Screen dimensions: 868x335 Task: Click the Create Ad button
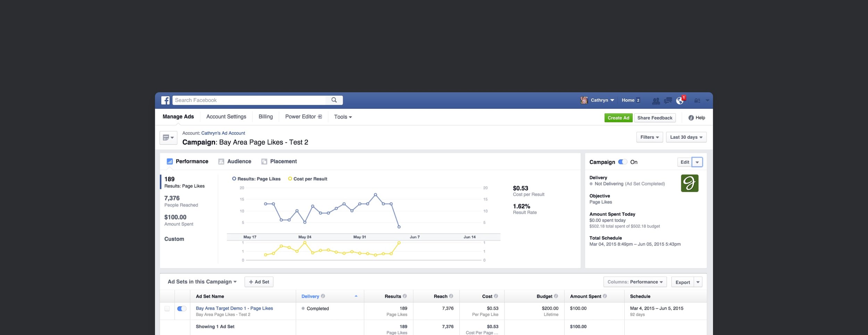618,118
